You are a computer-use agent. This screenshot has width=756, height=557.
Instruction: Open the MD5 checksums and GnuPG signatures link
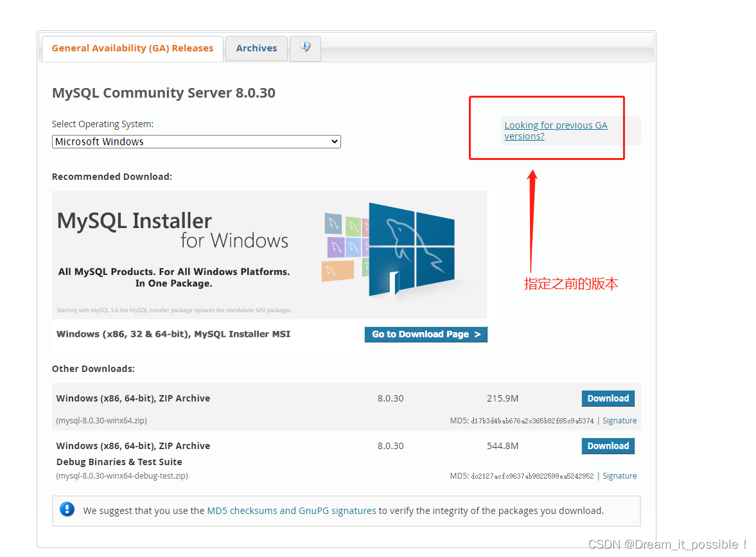coord(291,511)
